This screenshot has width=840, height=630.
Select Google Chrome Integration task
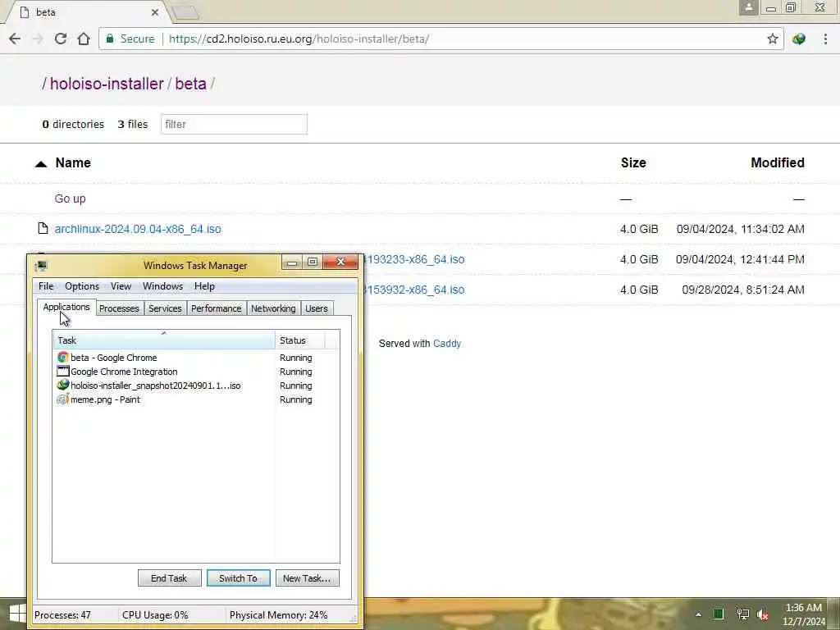point(195,372)
